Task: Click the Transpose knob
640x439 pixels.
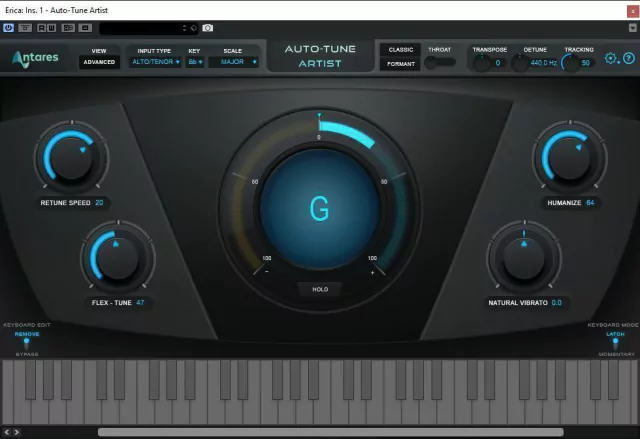Action: tap(482, 63)
